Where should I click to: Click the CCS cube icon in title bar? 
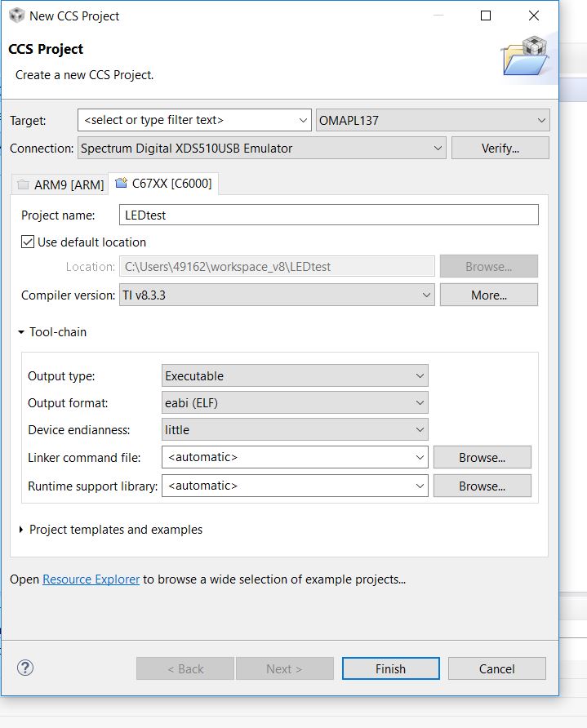(x=16, y=16)
